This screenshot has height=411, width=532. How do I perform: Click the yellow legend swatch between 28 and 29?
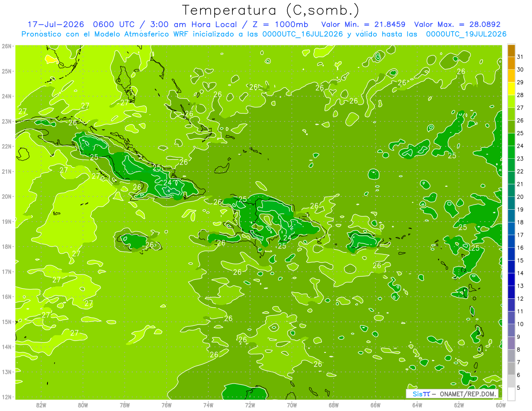click(511, 89)
